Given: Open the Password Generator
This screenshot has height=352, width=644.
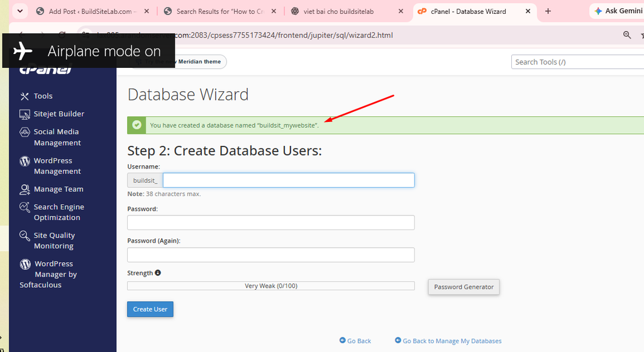Looking at the screenshot, I should click(464, 287).
